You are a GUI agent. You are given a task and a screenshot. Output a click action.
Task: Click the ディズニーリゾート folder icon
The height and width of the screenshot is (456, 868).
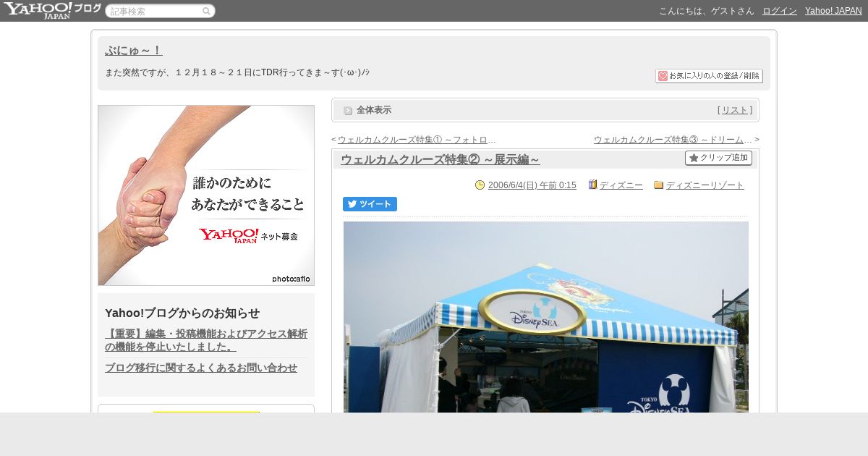658,185
